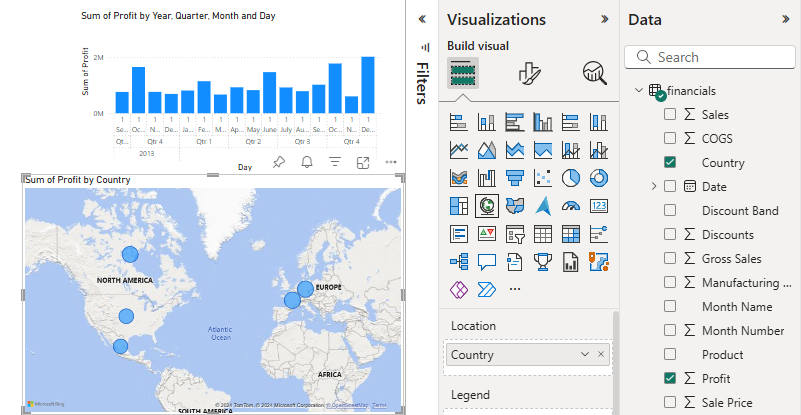
Task: Set an alert with bell icon
Action: click(307, 163)
